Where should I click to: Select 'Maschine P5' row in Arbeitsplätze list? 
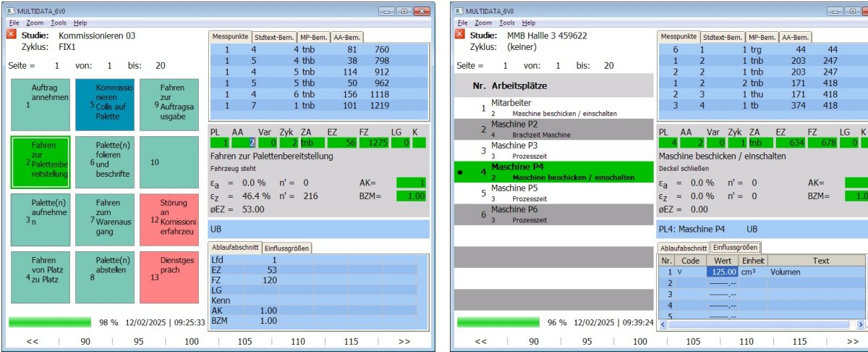tap(554, 193)
